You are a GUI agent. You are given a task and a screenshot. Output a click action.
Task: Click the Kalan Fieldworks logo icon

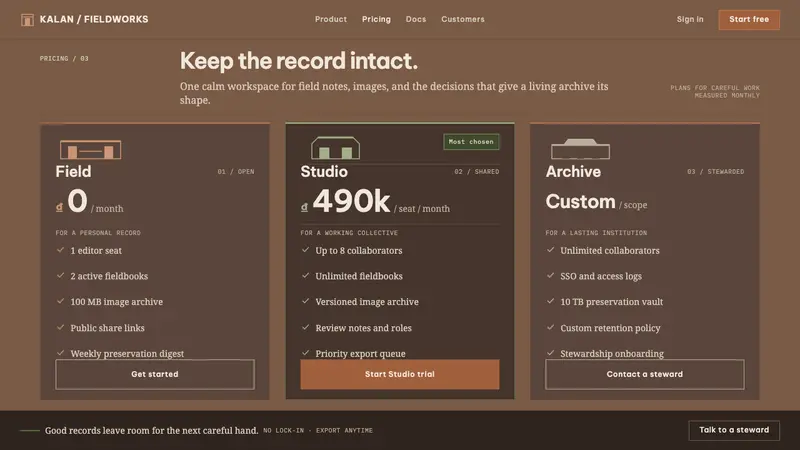pyautogui.click(x=27, y=19)
